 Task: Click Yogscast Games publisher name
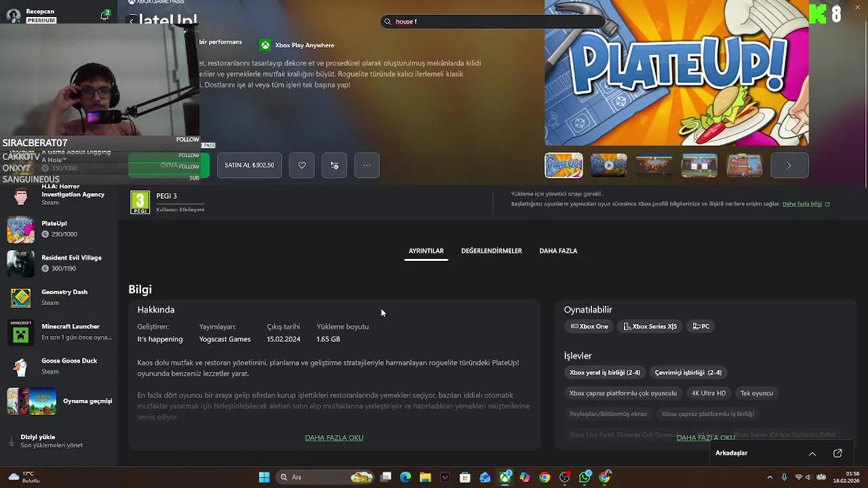click(224, 340)
